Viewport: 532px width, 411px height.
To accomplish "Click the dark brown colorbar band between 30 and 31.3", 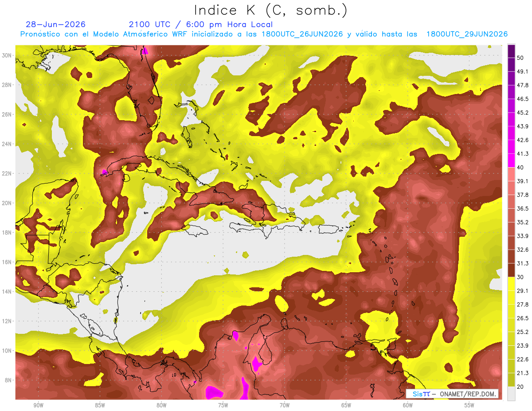I will click(x=511, y=270).
